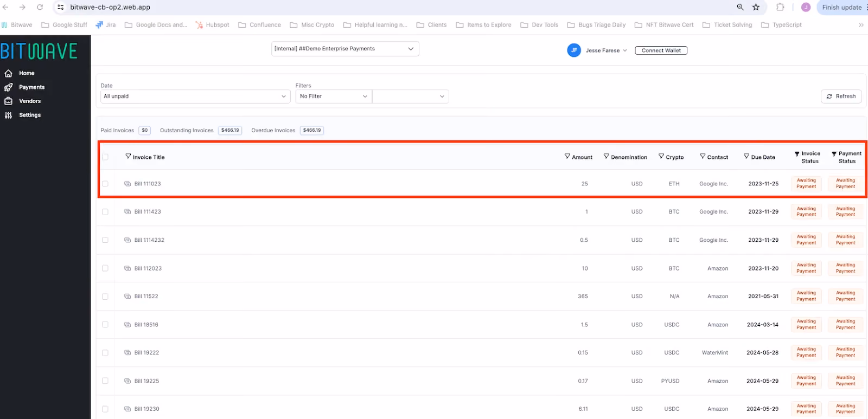Open Home in the sidebar
Image resolution: width=868 pixels, height=419 pixels.
(27, 73)
